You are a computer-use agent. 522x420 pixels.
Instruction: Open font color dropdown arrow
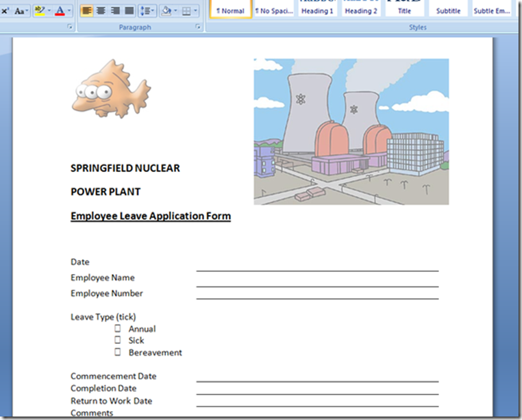pos(69,11)
